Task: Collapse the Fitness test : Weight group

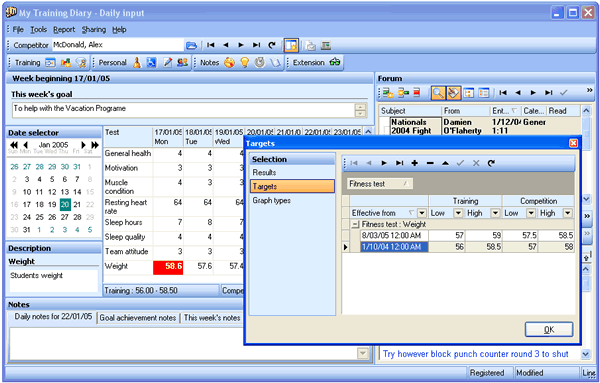Action: click(x=355, y=225)
